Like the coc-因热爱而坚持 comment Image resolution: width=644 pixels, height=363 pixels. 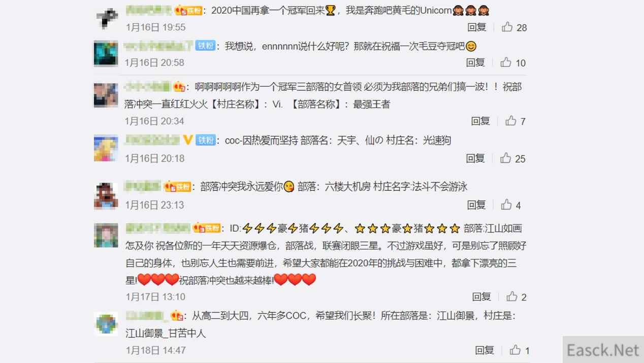click(506, 158)
